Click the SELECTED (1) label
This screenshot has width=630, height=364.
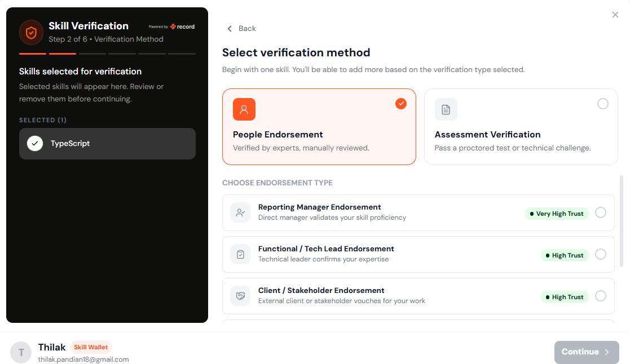coord(43,120)
